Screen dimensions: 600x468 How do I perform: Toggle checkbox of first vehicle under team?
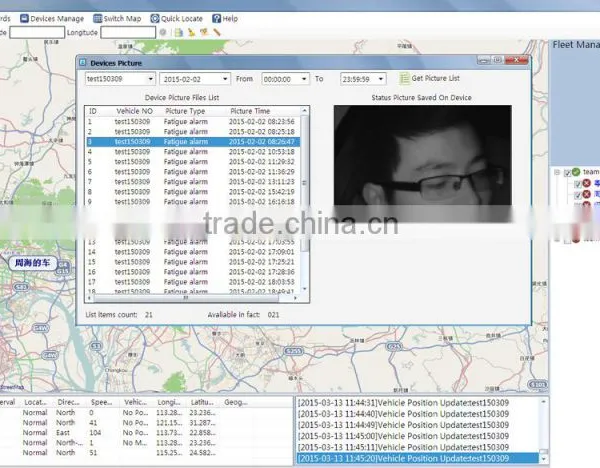[578, 185]
